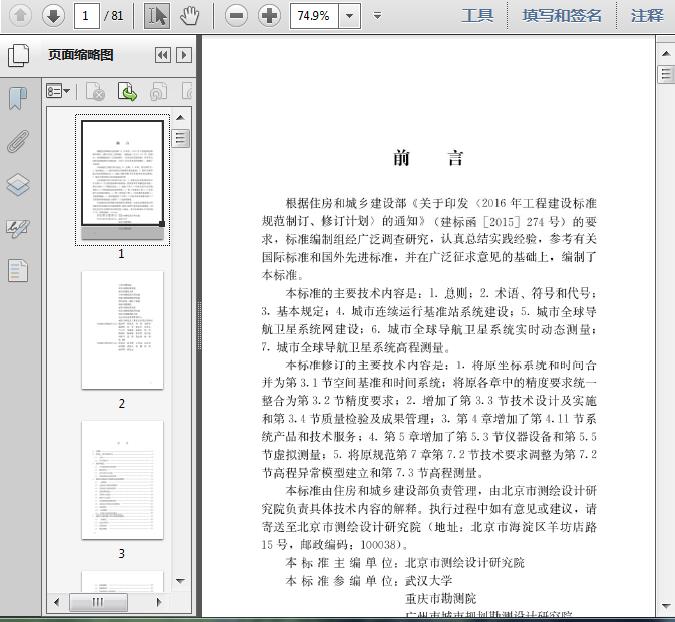Open the 工具 pane
The width and height of the screenshot is (675, 622).
[x=477, y=15]
